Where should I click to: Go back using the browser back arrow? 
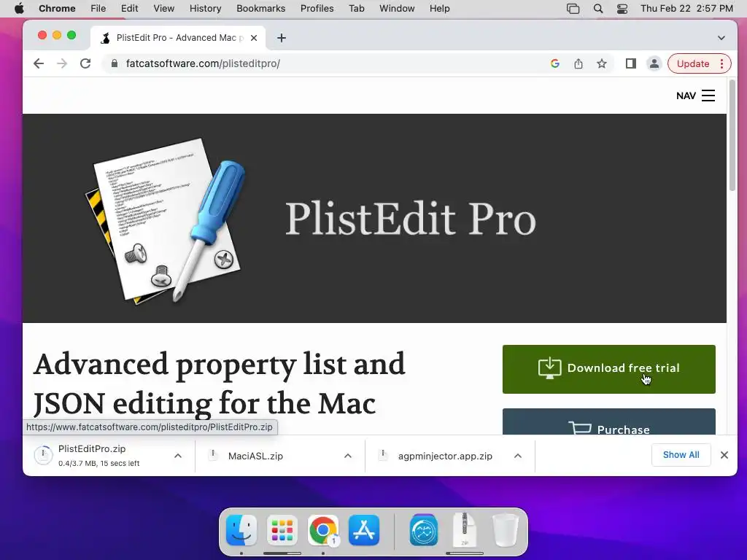(39, 63)
